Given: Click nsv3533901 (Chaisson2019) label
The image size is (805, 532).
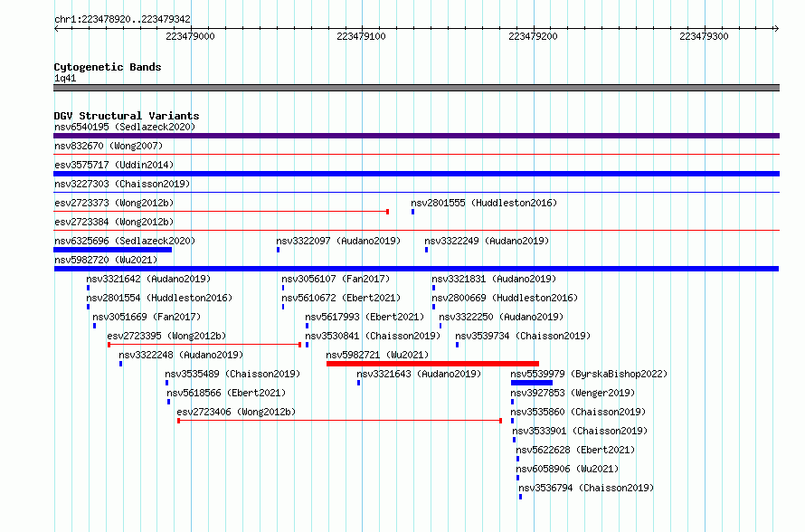Looking at the screenshot, I should tap(580, 431).
